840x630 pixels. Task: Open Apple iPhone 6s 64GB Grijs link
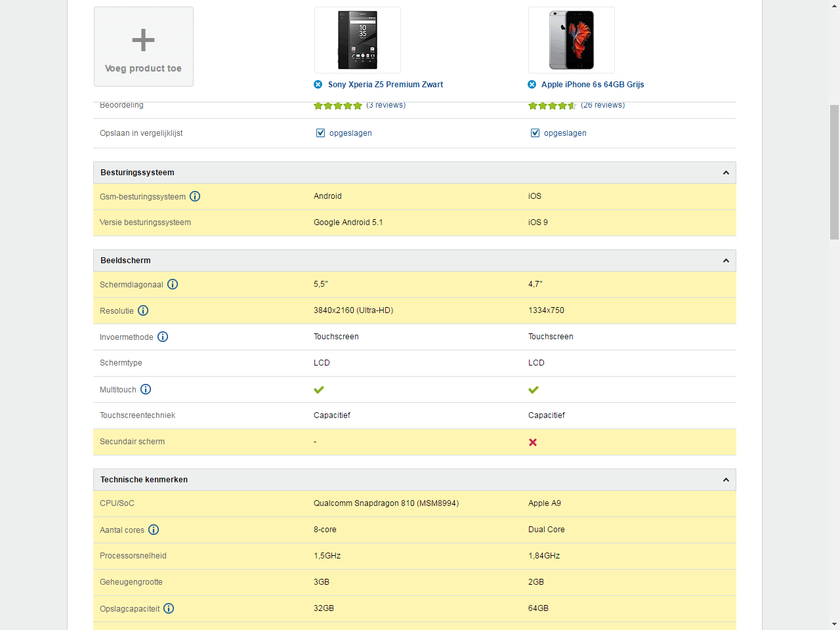[593, 85]
